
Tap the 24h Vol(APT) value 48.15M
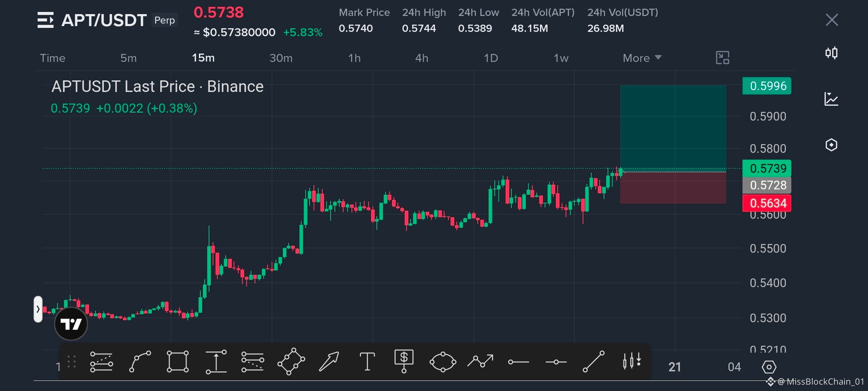point(530,28)
